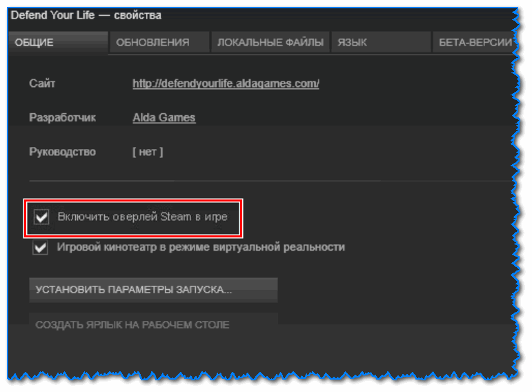This screenshot has height=392, width=532.
Task: Click СОЗДАТЬ ЯРЛЫК НА РАБОЧЕМ СТОЛЕ button
Action: point(153,324)
